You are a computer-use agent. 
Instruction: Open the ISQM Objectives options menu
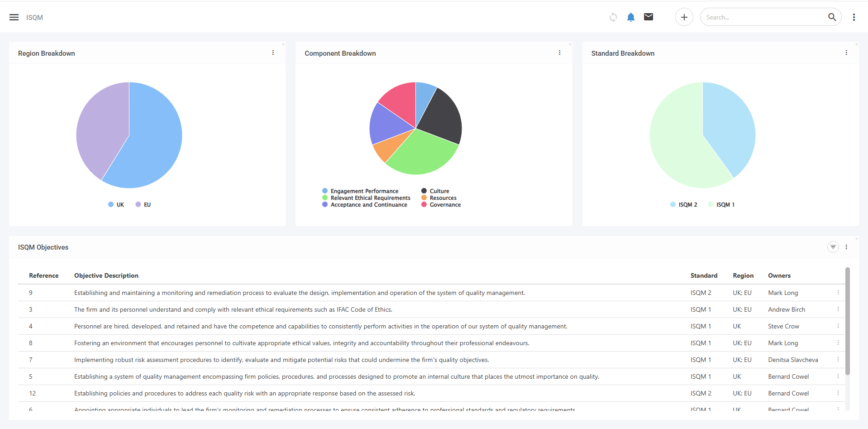pos(847,247)
